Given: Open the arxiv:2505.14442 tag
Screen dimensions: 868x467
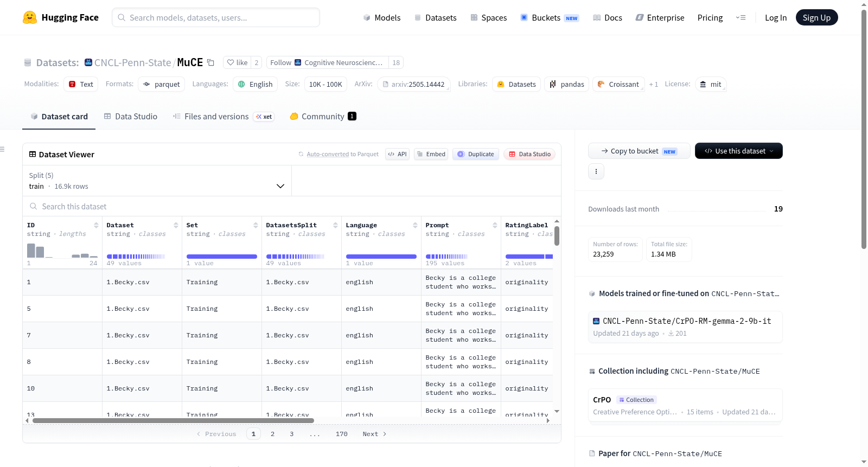Looking at the screenshot, I should point(413,85).
